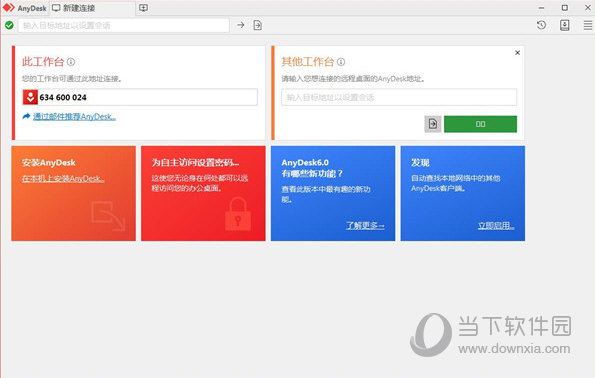Screen dimensions: 595x378
Task: Click the install arrow icon on orange tile
Action: click(108, 216)
